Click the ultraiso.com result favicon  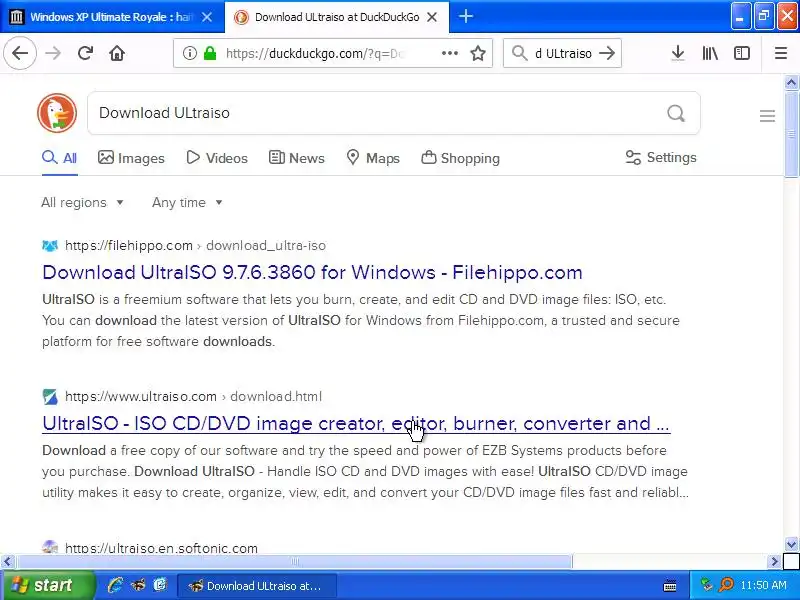point(50,396)
